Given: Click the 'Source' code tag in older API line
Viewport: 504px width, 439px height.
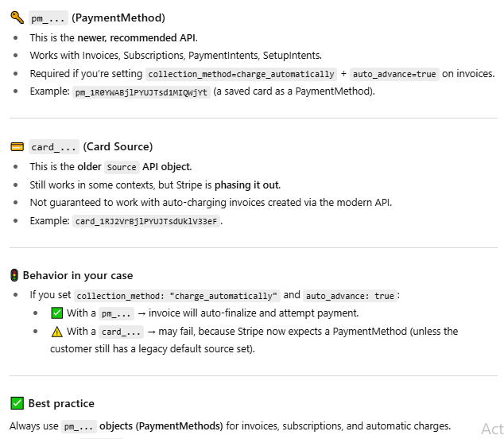Looking at the screenshot, I should (121, 167).
